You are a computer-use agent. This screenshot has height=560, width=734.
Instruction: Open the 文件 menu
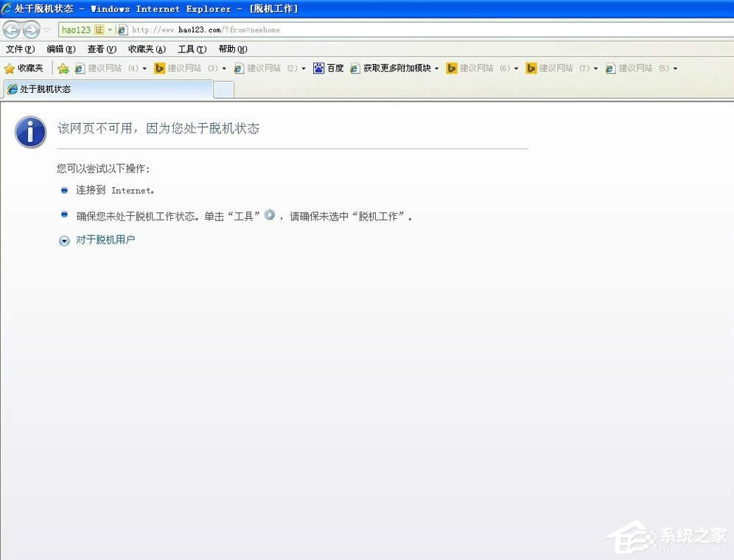point(20,49)
